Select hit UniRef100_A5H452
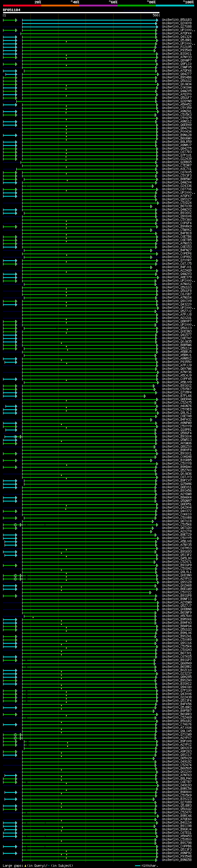The image size is (197, 868). tap(177, 104)
